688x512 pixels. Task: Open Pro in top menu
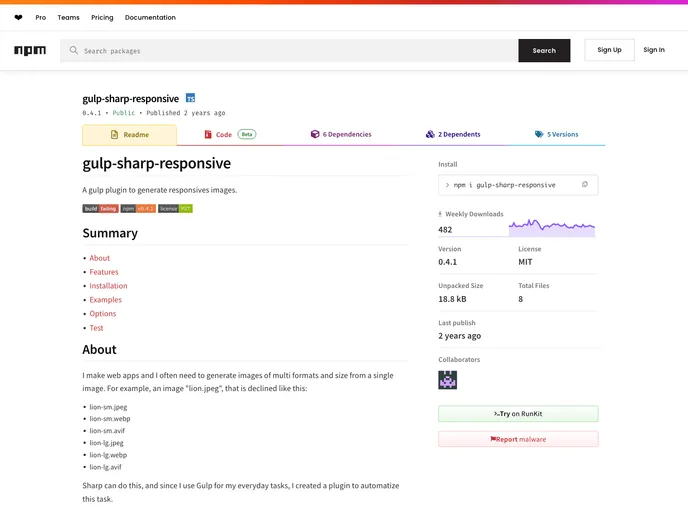click(x=41, y=18)
